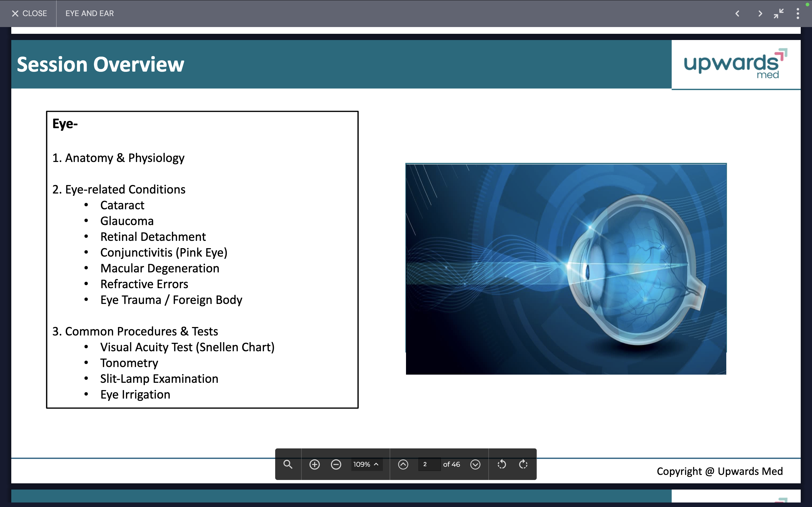Screen dimensions: 812x507
Task: Click the Session Overview heading
Action: (100, 65)
